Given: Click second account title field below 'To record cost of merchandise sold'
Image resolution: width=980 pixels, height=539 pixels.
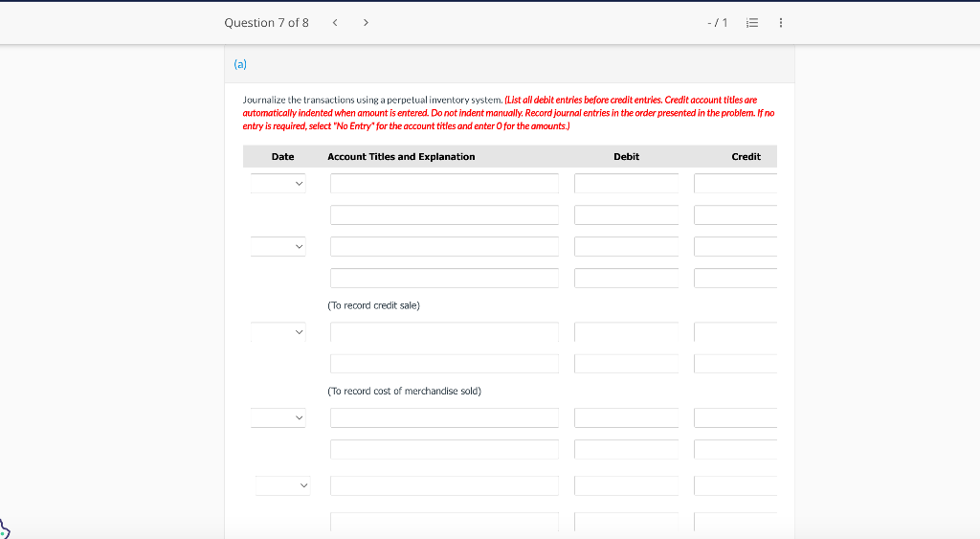Looking at the screenshot, I should tap(444, 449).
